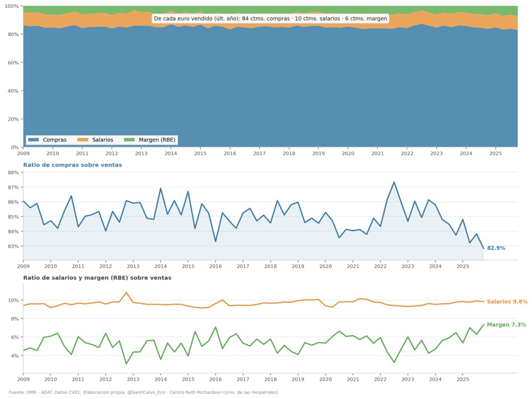This screenshot has width=532, height=399.
Task: Click the source footnote 'Fuente: OME - AEAT'
Action: point(143,392)
